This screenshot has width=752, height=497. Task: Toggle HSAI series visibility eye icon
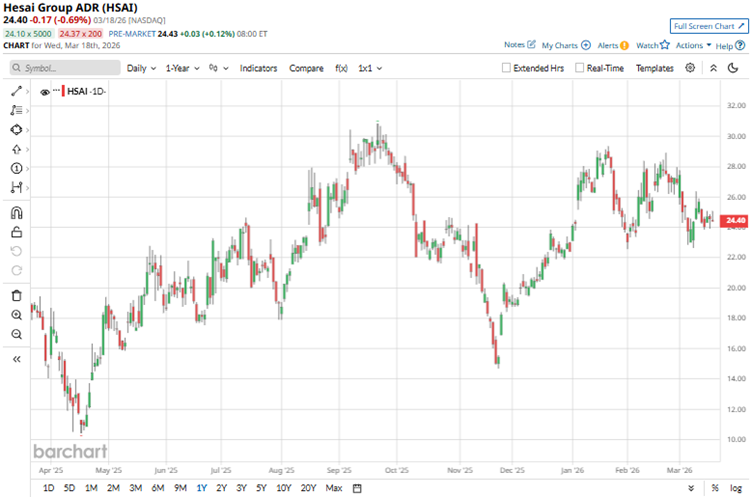click(x=44, y=91)
